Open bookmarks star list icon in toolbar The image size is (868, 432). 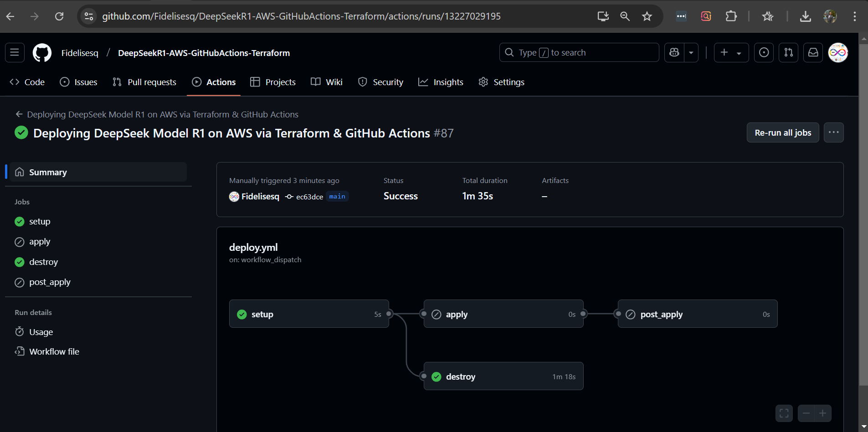767,16
